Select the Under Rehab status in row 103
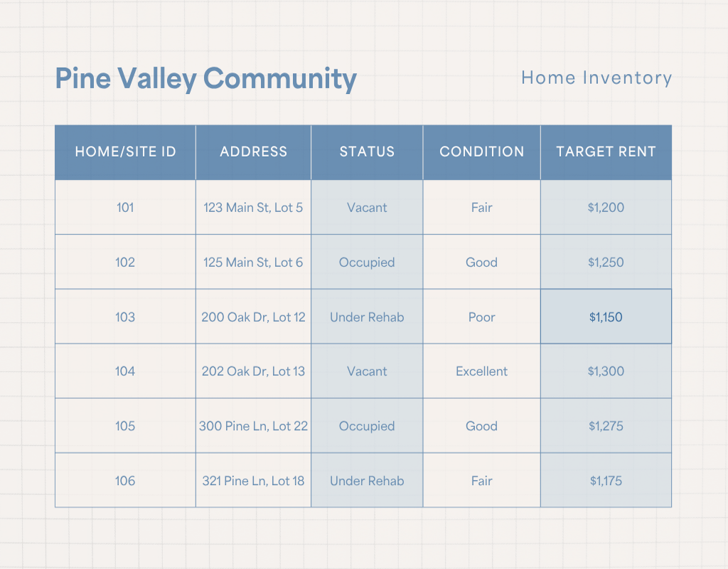Screen dimensions: 728x569 (x=367, y=317)
